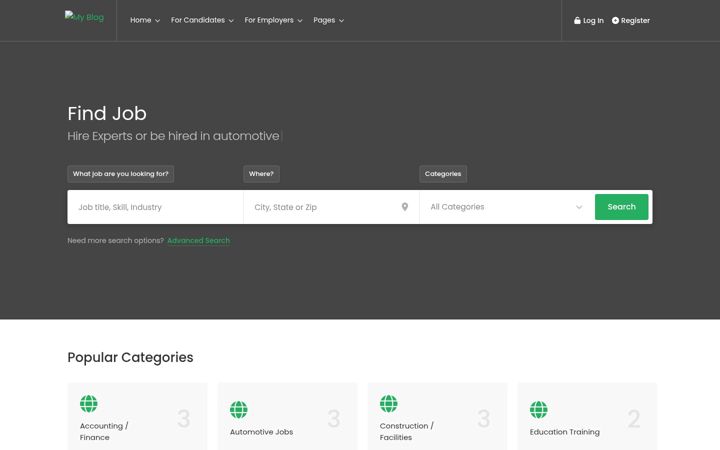The width and height of the screenshot is (720, 450).
Task: Click the location pin icon in Where field
Action: pos(405,207)
